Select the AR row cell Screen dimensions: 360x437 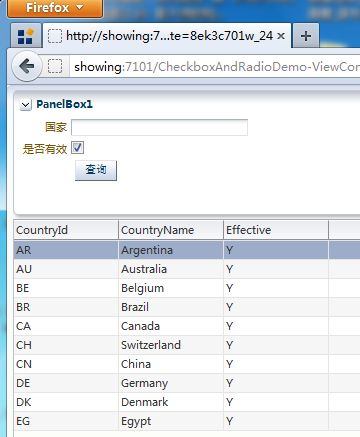coord(66,250)
